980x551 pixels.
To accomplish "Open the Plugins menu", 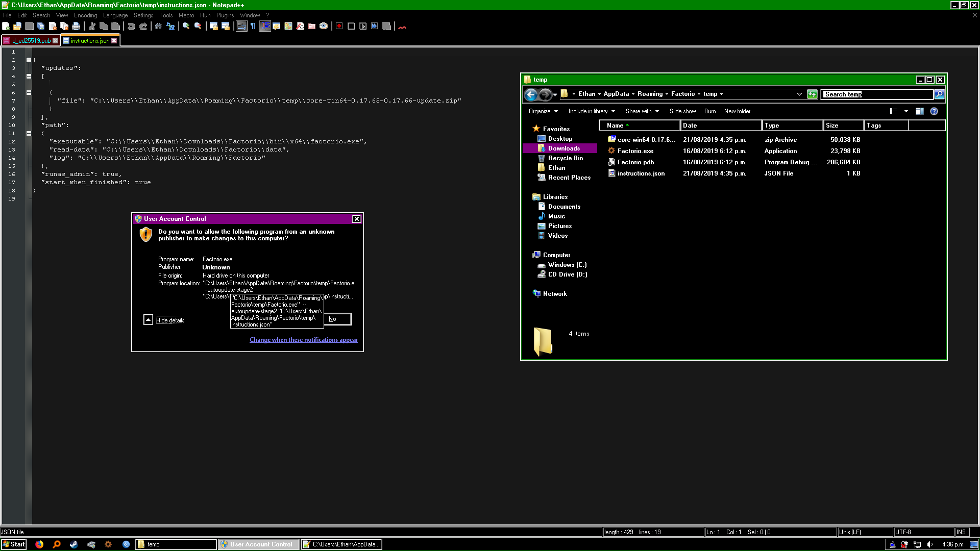I will (x=225, y=15).
